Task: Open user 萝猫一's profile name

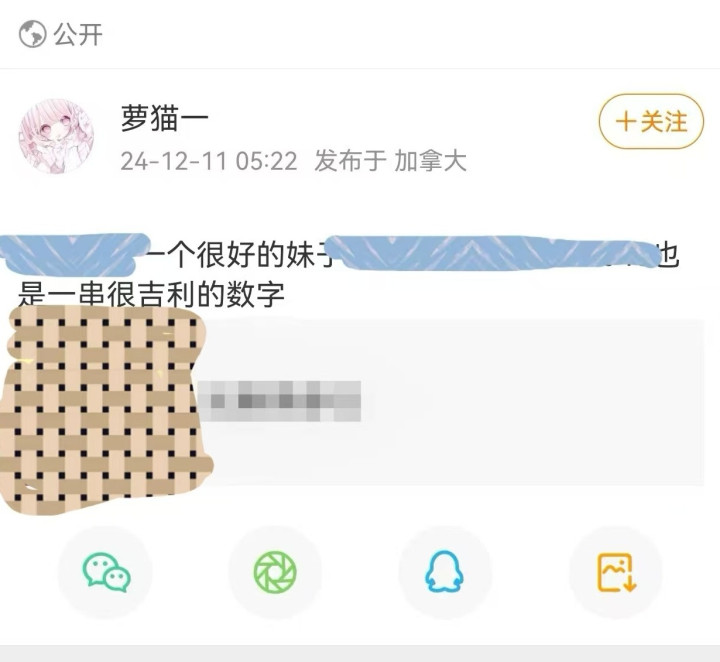Action: [164, 118]
